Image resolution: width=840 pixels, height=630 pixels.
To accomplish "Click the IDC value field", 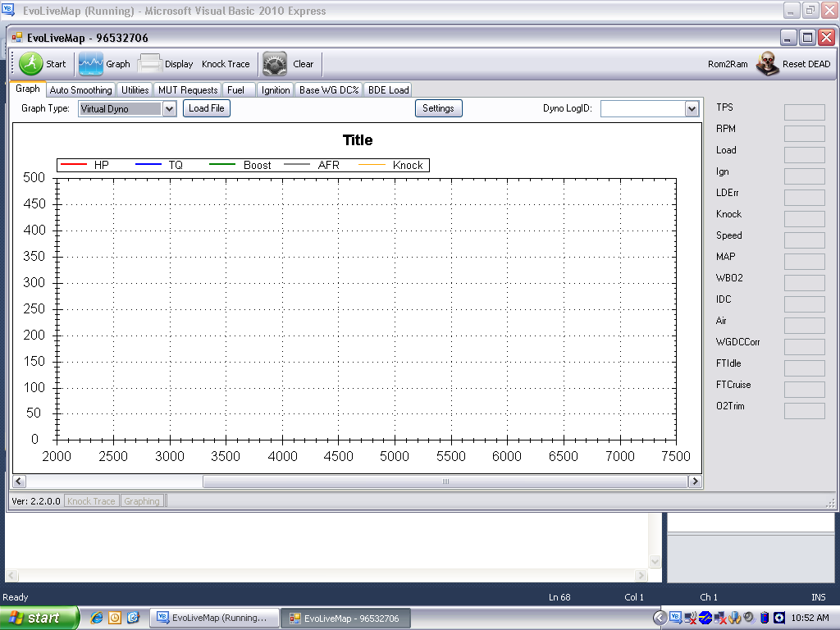I will click(804, 304).
